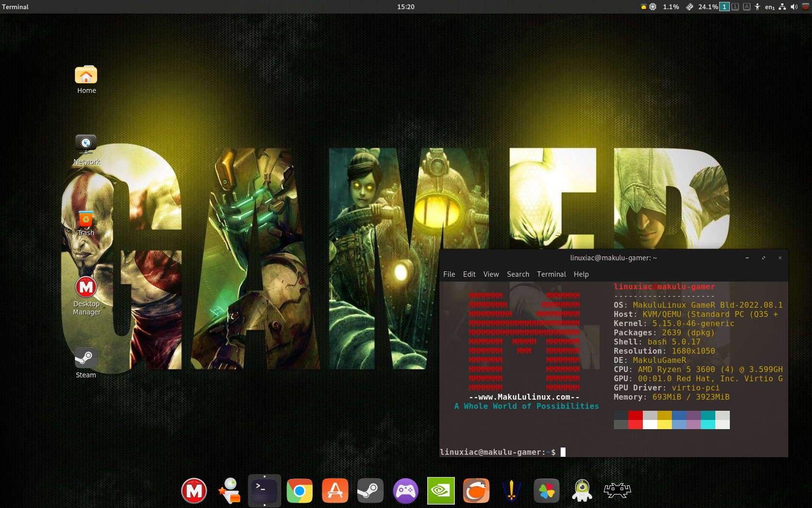Image resolution: width=812 pixels, height=508 pixels.
Task: Open the File menu in terminal
Action: 449,274
